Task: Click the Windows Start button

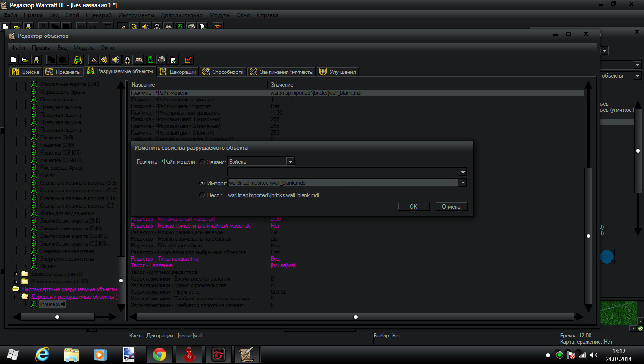Action: (13, 355)
